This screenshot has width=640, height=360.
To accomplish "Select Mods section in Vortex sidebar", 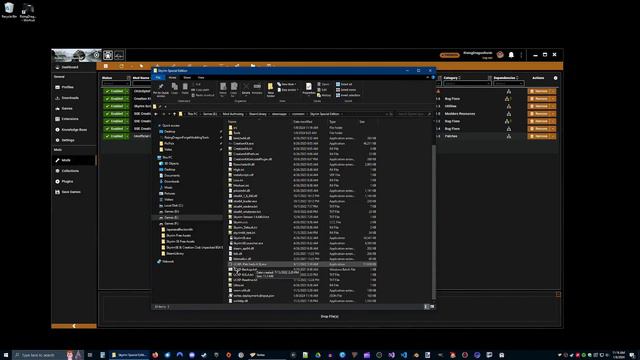I will [73, 160].
